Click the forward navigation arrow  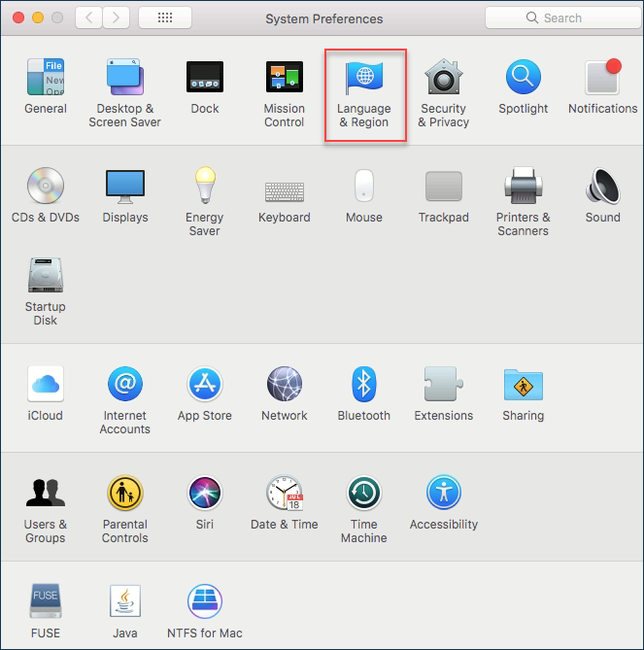116,17
